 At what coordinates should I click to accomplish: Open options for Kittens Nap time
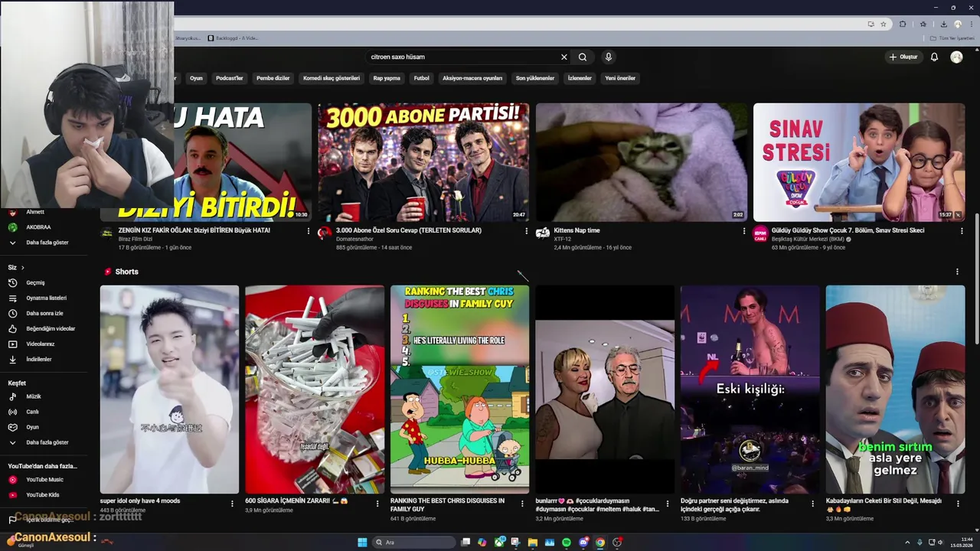tap(744, 230)
